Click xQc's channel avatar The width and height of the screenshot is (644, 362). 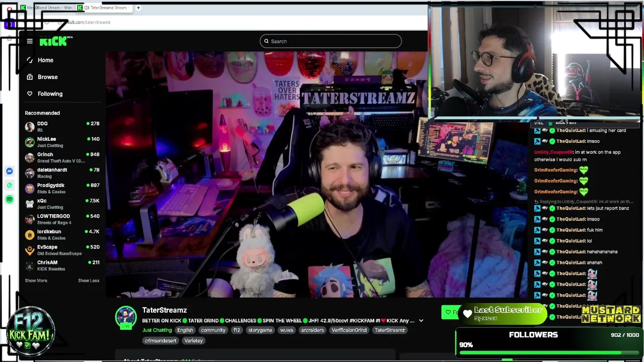tap(30, 204)
